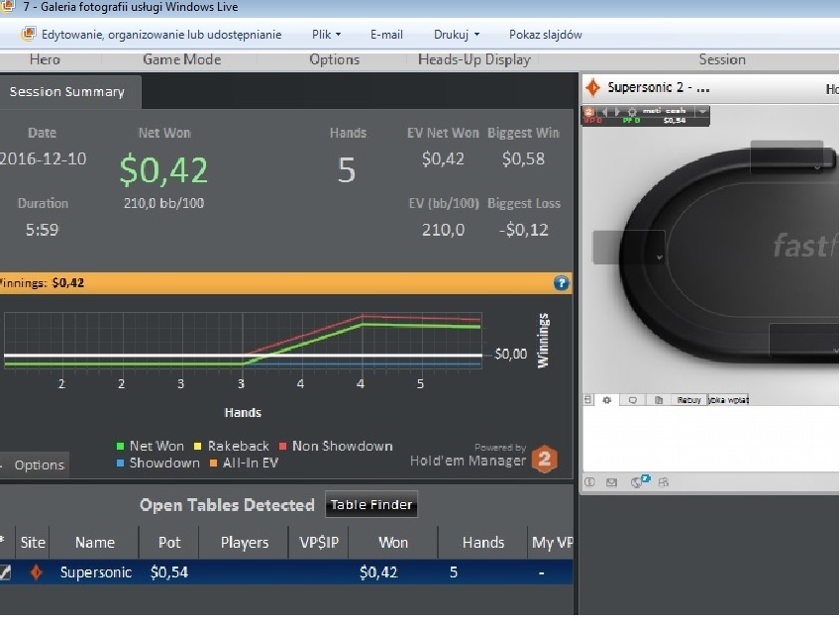Click Edytowanie, organizowanie lub udostępnianie

click(161, 35)
